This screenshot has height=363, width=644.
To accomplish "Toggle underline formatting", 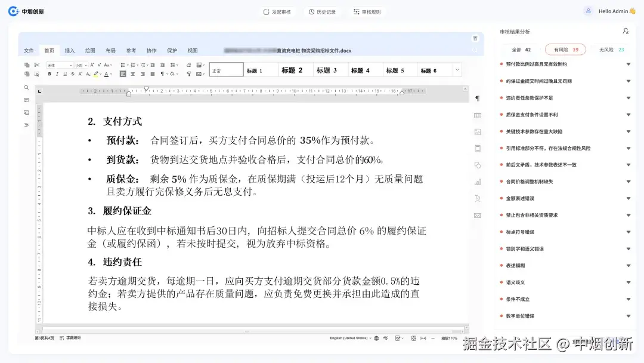I will [64, 74].
